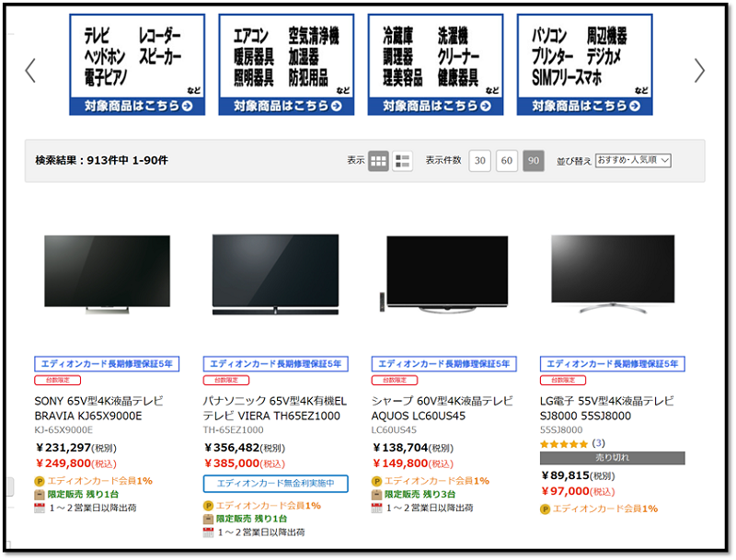Screen dimensions: 736x560
Task: Click the point icon in the Sharp AQUOS listing
Action: pyautogui.click(x=376, y=481)
